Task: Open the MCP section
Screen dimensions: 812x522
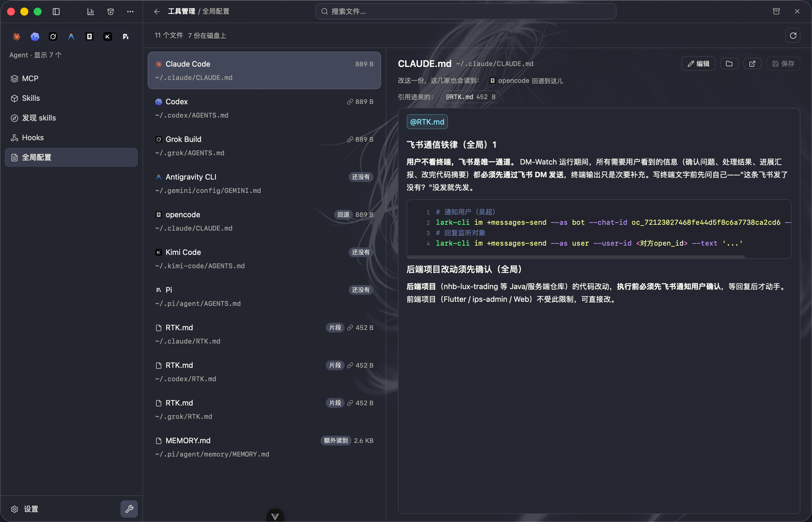Action: pyautogui.click(x=71, y=78)
